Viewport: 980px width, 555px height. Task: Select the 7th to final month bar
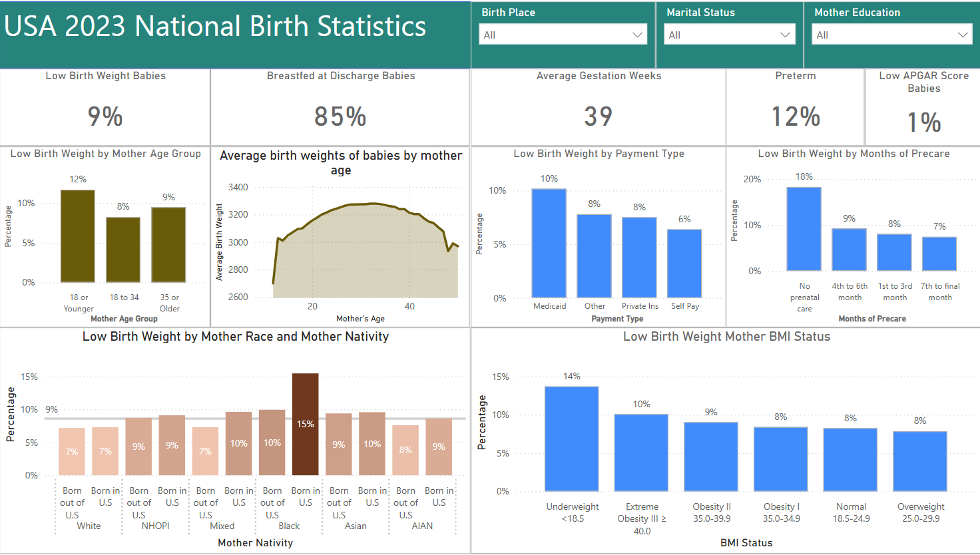[x=940, y=254]
